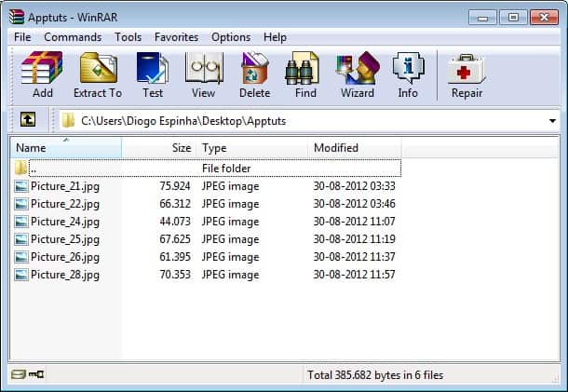Click the Picture_21.jpg file icon
Viewport: 568px width, 392px height.
21,186
